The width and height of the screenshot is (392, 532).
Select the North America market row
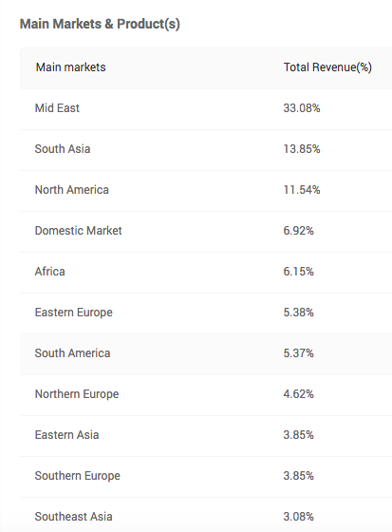tap(206, 191)
